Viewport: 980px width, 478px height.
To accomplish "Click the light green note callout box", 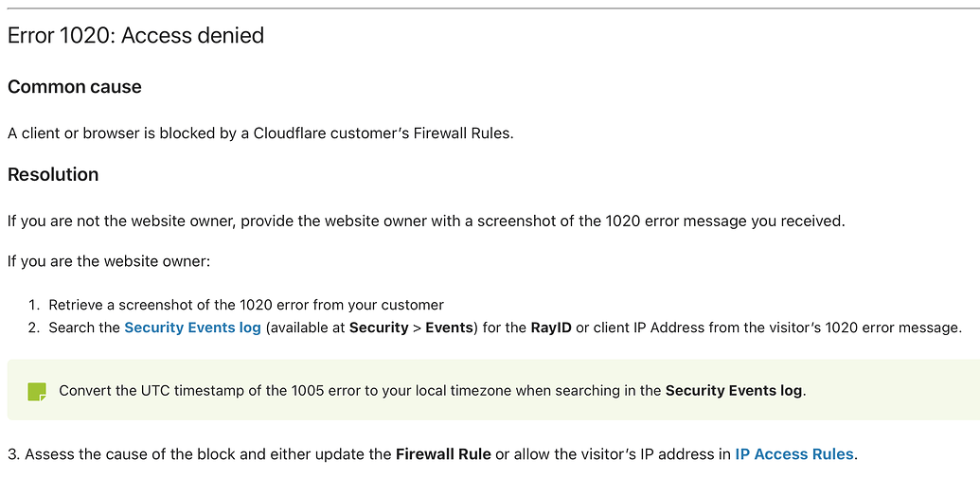I will 493,390.
